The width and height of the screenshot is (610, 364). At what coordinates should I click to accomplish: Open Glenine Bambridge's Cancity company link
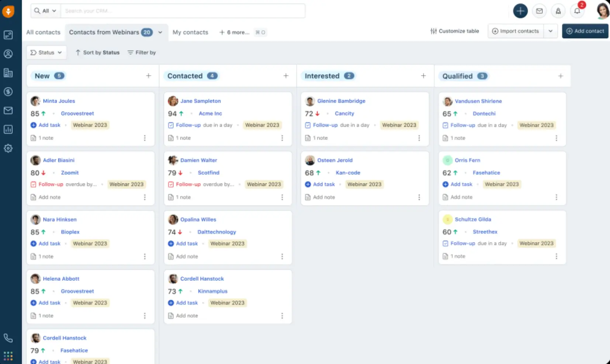coord(344,113)
